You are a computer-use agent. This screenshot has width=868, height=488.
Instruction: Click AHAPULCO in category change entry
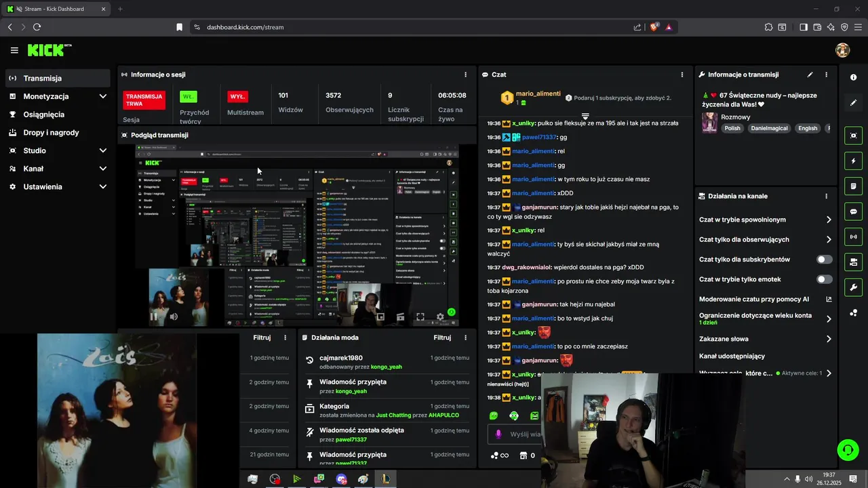tap(444, 415)
